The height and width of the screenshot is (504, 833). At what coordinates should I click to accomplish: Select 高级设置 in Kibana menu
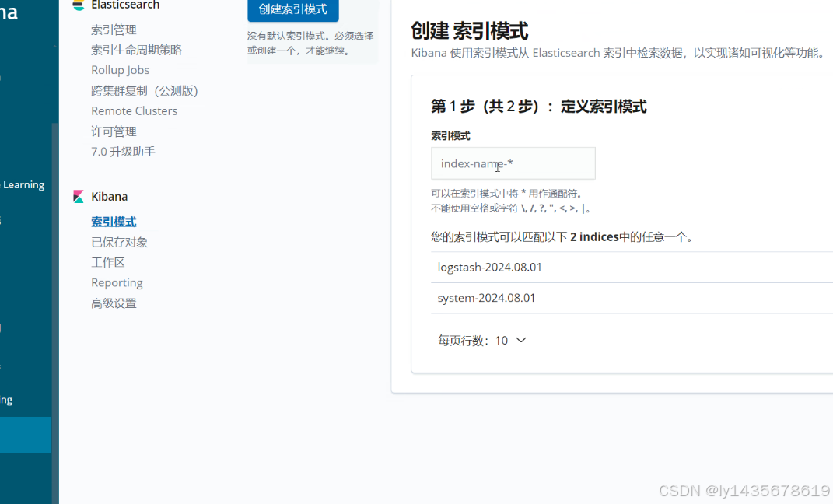point(114,303)
